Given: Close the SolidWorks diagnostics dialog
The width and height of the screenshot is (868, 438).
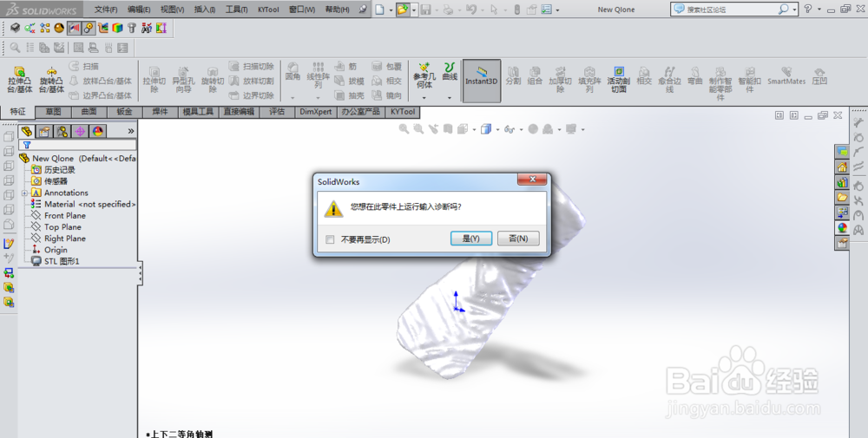Looking at the screenshot, I should click(533, 180).
